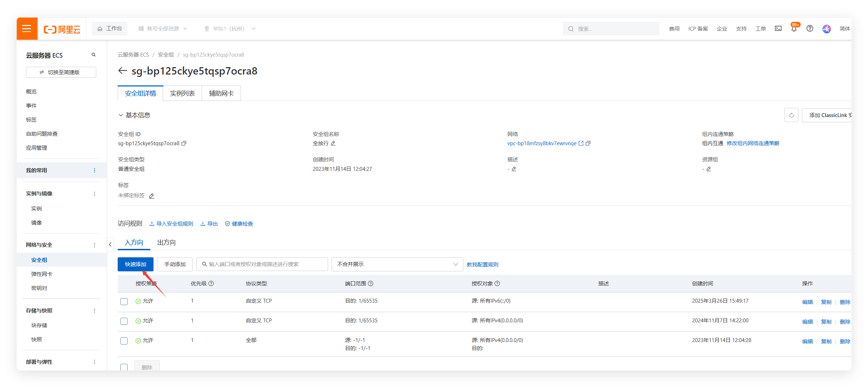Collapse the 基本信息 section
The width and height of the screenshot is (868, 387).
121,115
